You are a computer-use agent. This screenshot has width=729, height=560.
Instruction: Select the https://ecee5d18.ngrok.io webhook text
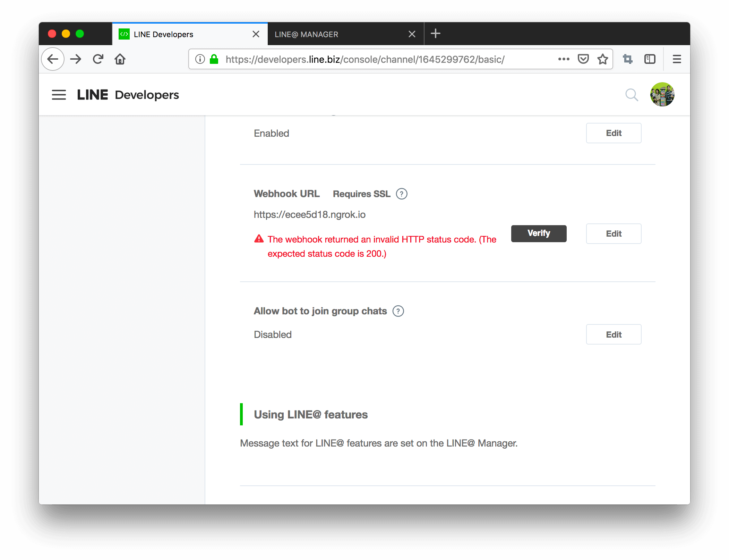coord(310,215)
